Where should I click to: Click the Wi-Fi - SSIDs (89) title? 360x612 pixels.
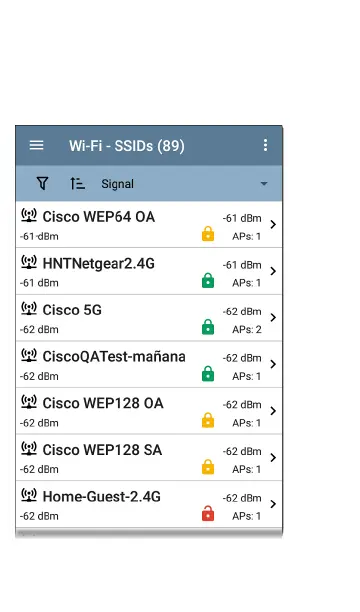[127, 146]
